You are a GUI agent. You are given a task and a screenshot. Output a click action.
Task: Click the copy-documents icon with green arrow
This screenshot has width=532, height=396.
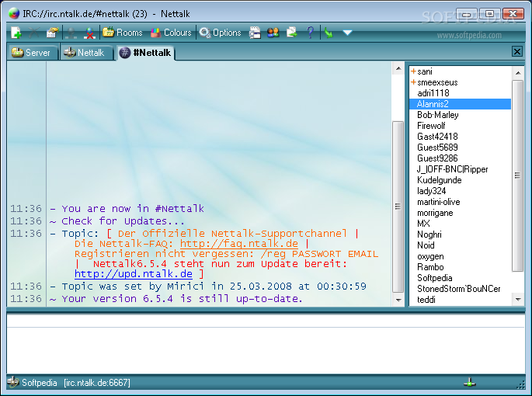pos(291,33)
